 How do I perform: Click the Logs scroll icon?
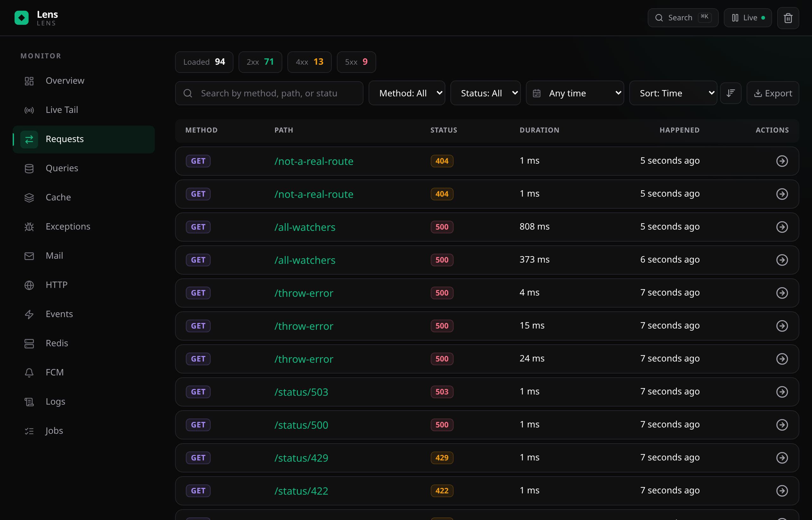click(29, 402)
